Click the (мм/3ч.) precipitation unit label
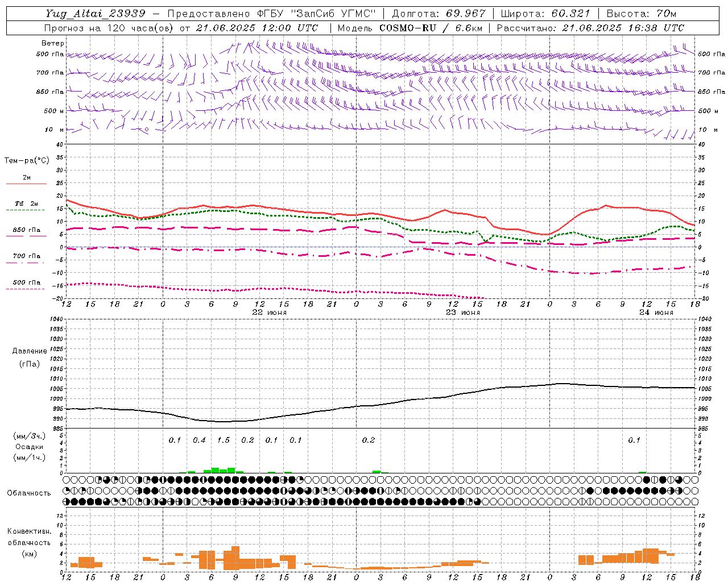The image size is (728, 582). (x=30, y=436)
